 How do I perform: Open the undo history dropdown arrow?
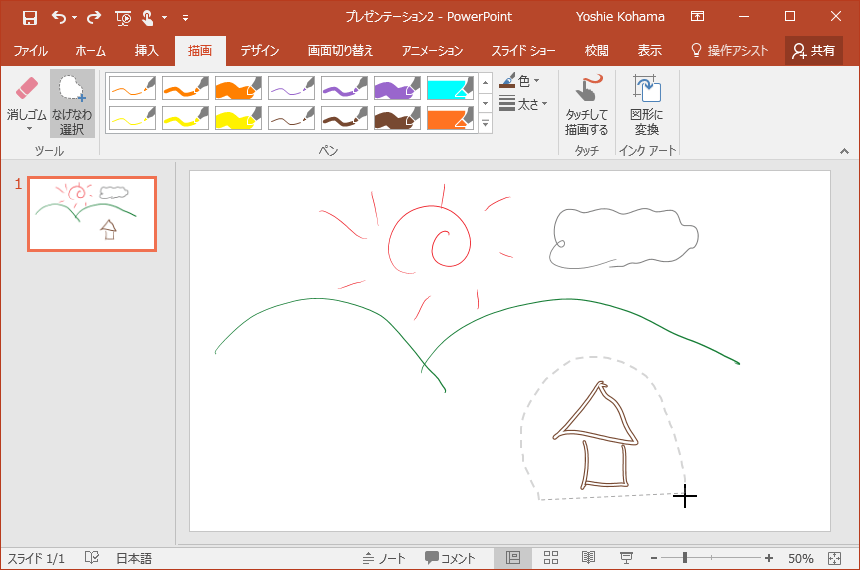tap(75, 18)
